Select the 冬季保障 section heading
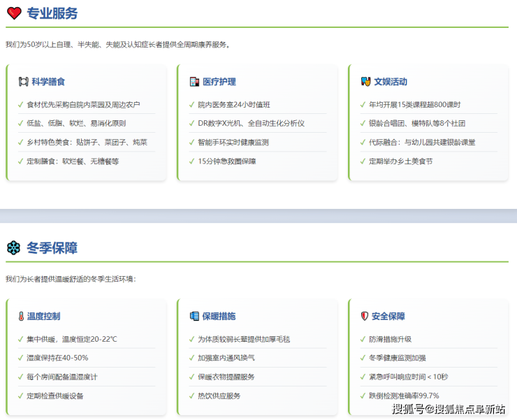 point(52,248)
